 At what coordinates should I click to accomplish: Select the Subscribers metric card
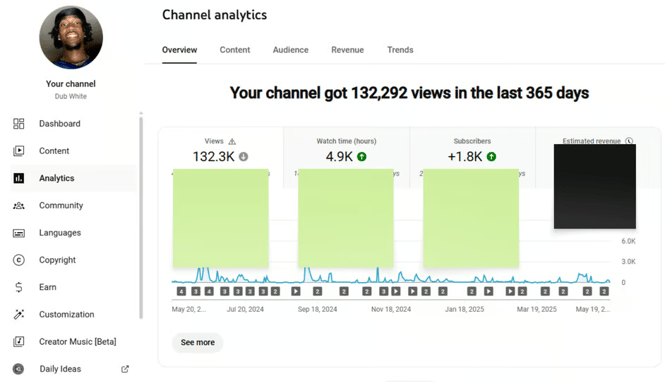(472, 157)
